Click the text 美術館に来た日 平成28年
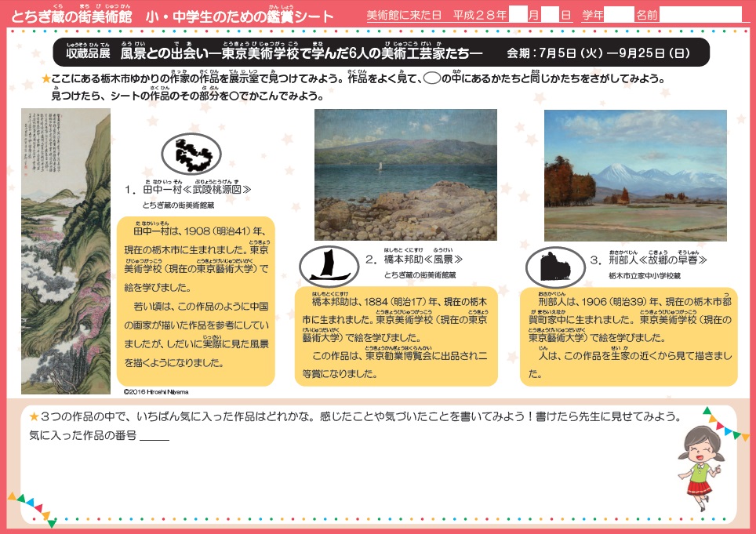 (x=436, y=16)
